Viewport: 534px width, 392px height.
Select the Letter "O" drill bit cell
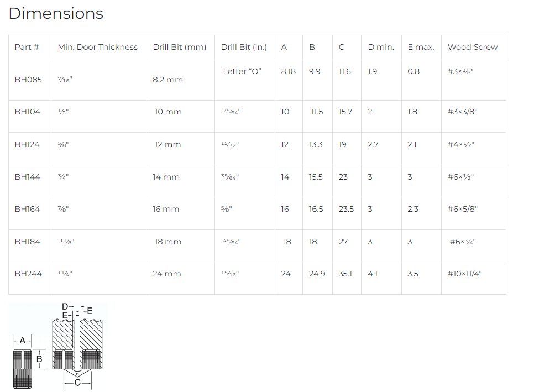[242, 71]
